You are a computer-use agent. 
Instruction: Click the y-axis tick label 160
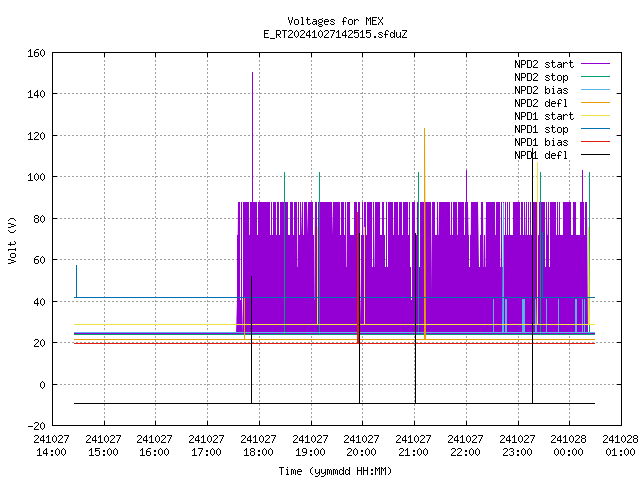tap(36, 53)
